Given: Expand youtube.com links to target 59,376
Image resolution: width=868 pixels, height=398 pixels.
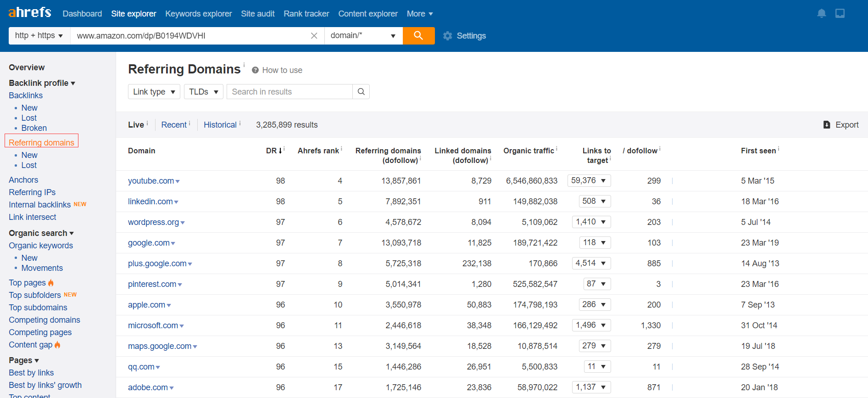Looking at the screenshot, I should pos(589,180).
